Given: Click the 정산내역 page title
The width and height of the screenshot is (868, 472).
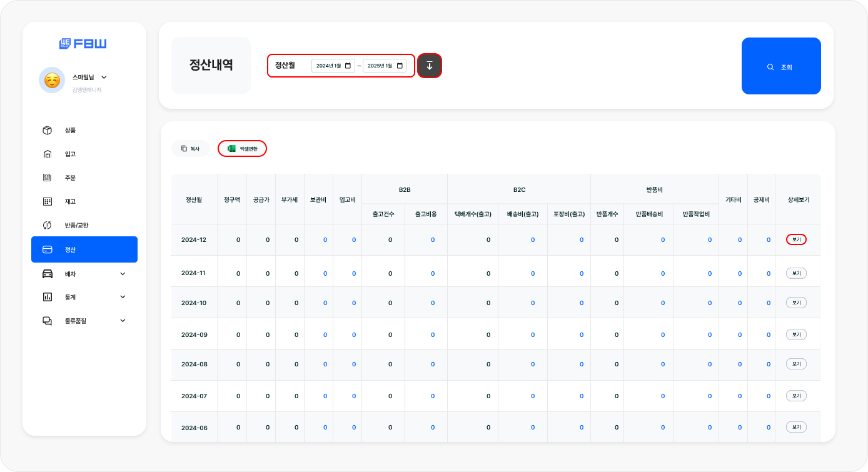Looking at the screenshot, I should 211,65.
